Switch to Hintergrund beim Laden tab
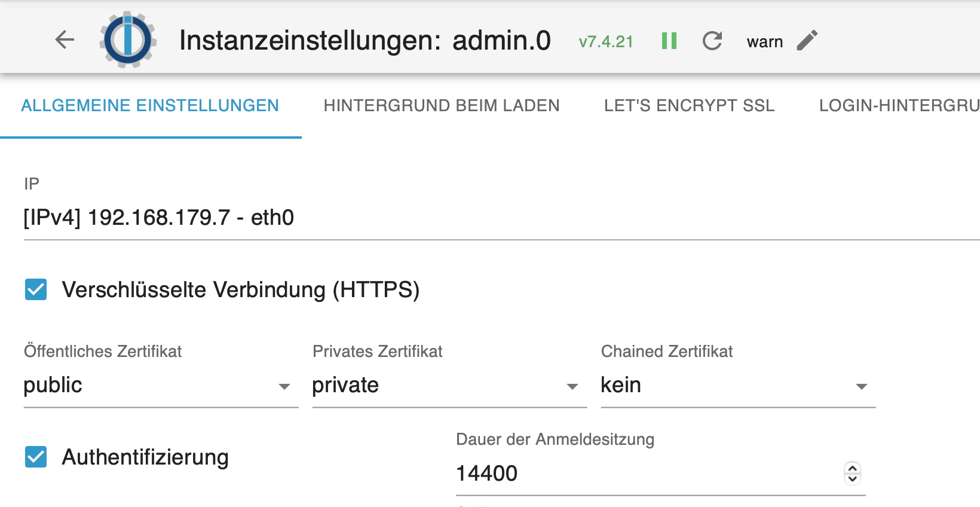The height and width of the screenshot is (507, 980). 442,106
